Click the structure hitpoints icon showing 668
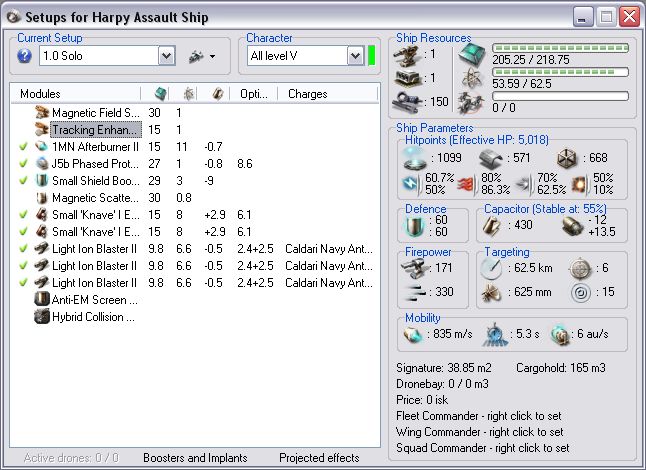This screenshot has width=646, height=470. click(x=567, y=159)
